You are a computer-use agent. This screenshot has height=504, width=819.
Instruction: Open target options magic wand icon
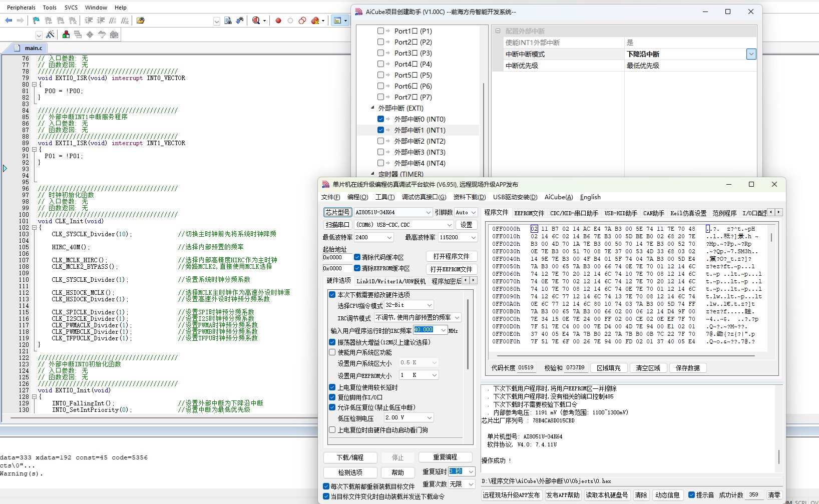pyautogui.click(x=50, y=35)
